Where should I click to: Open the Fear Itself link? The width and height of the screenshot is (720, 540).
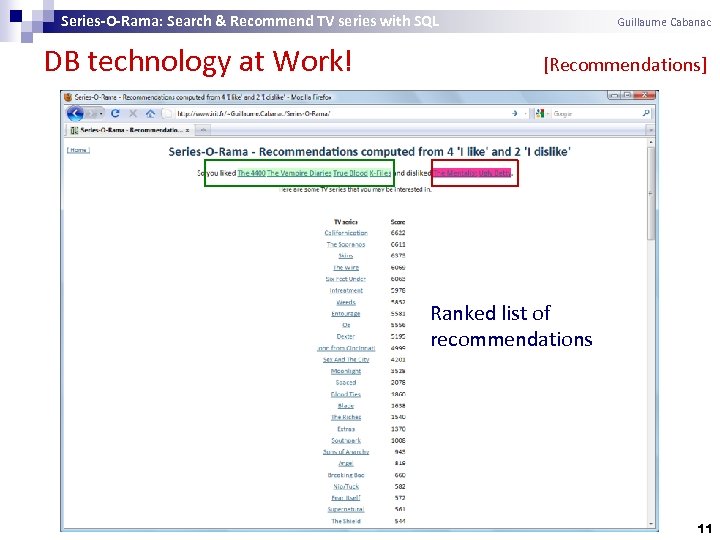(x=346, y=498)
